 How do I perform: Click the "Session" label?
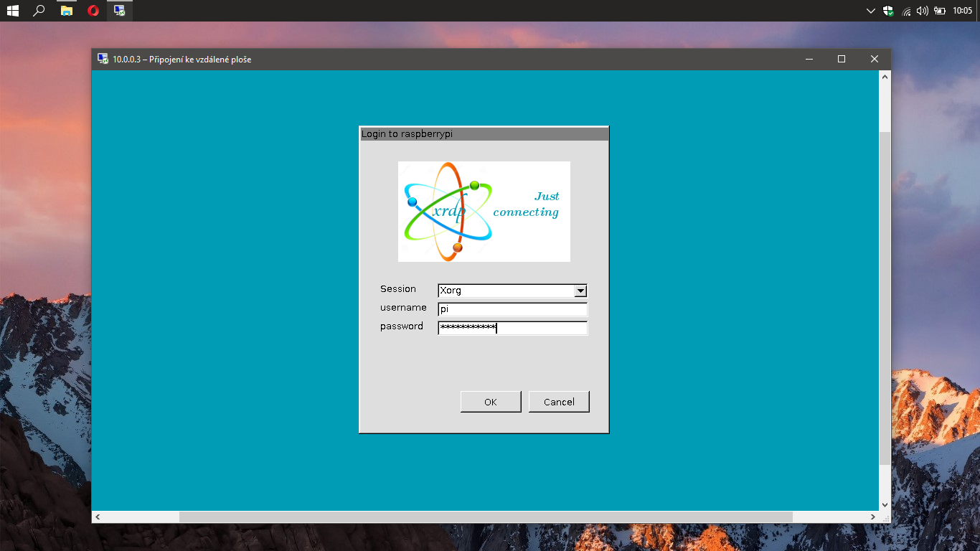(398, 289)
